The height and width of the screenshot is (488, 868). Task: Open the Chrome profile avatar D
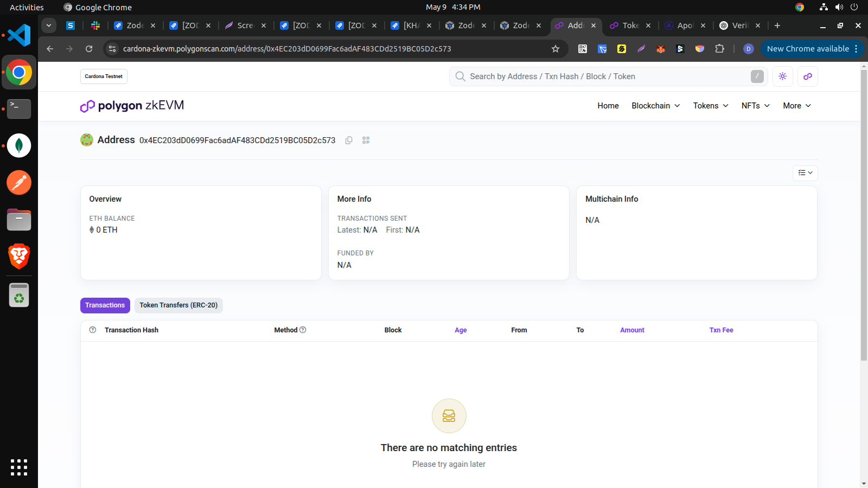click(748, 49)
